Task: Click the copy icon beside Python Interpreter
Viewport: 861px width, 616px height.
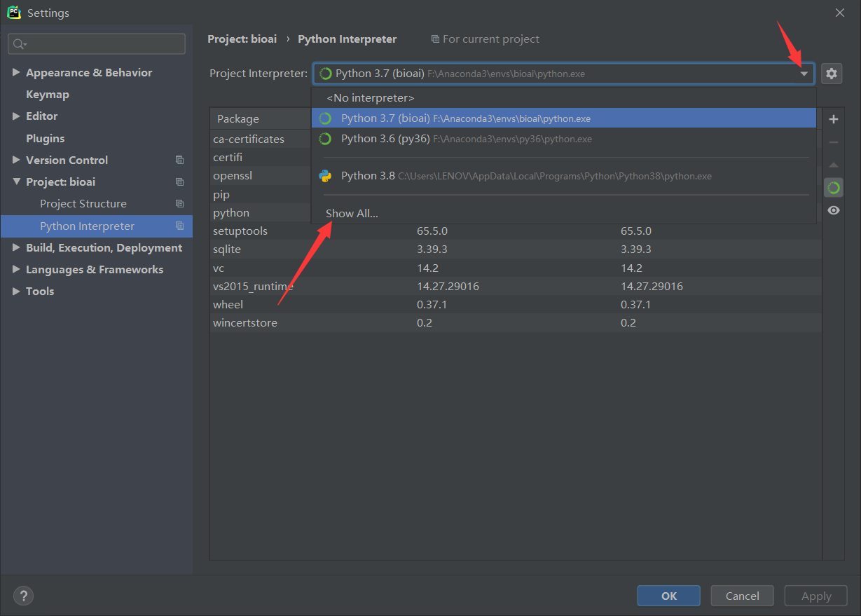Action: (180, 226)
